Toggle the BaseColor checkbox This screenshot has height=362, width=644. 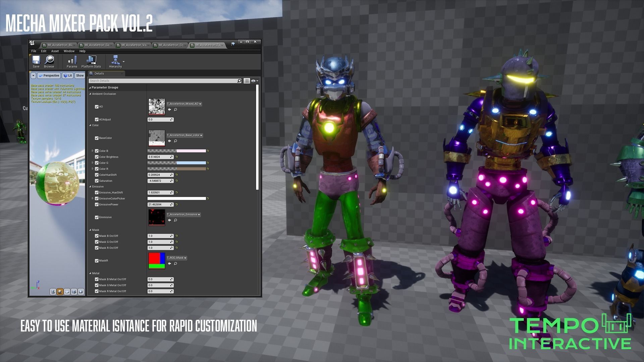click(x=97, y=138)
